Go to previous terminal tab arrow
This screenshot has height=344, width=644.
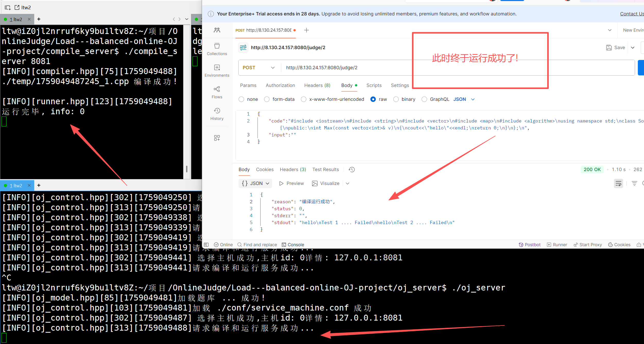174,19
